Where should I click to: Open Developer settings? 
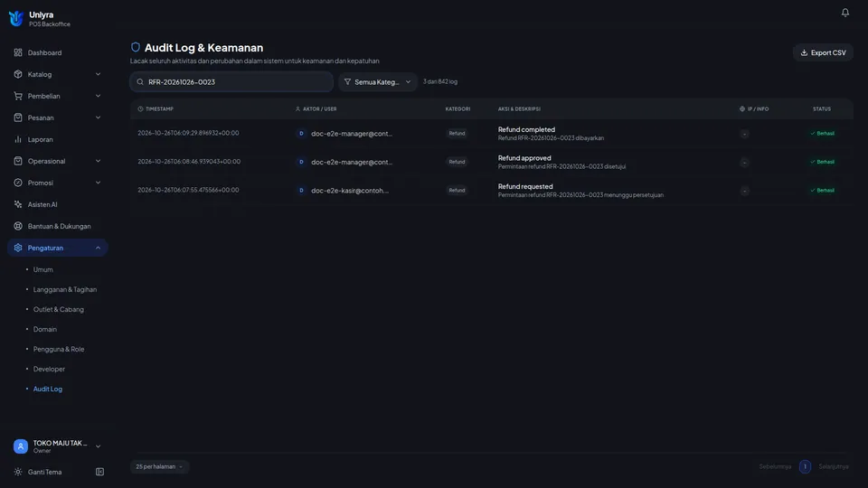(x=49, y=369)
